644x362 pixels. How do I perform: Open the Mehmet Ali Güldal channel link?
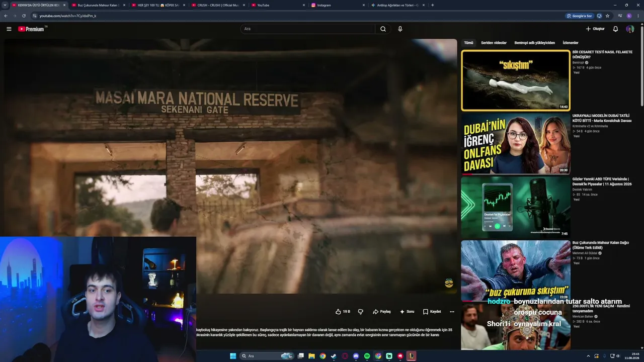584,253
